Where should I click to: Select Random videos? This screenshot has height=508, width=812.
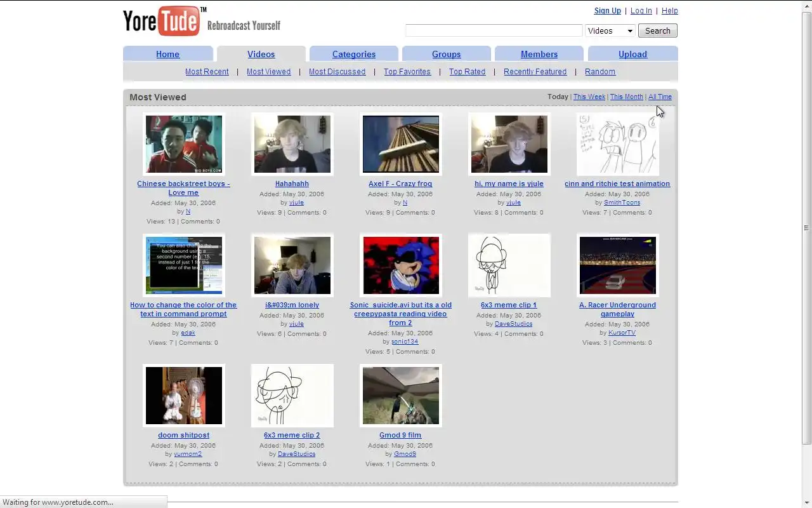point(600,72)
